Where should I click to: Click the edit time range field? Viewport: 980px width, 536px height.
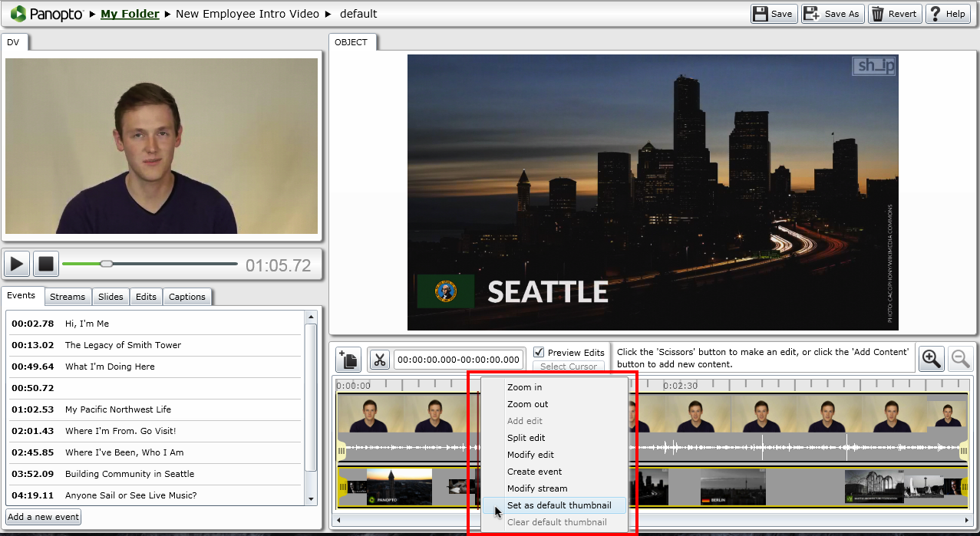pos(460,360)
